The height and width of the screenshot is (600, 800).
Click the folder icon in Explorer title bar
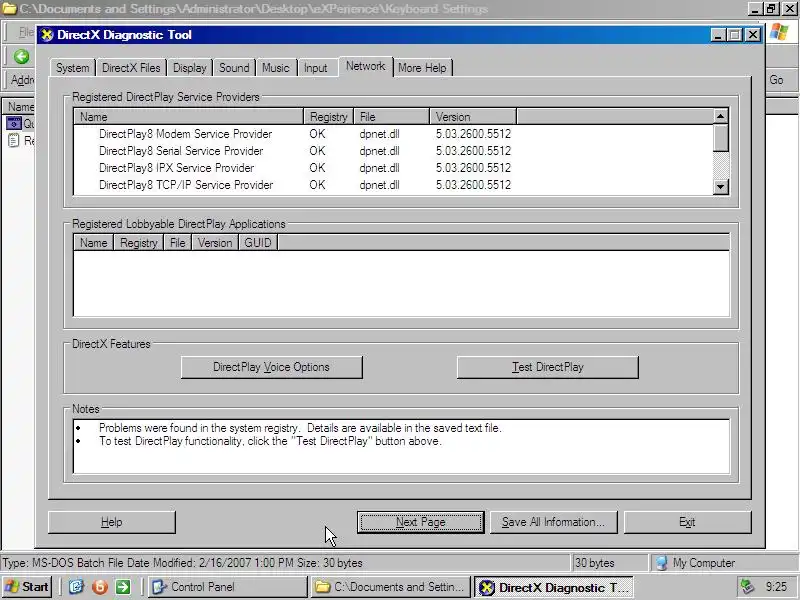pos(9,9)
